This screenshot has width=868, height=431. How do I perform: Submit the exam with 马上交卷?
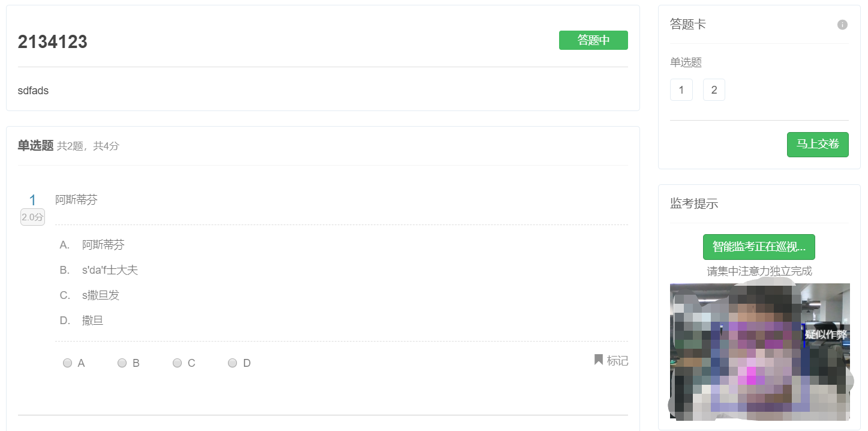point(818,145)
